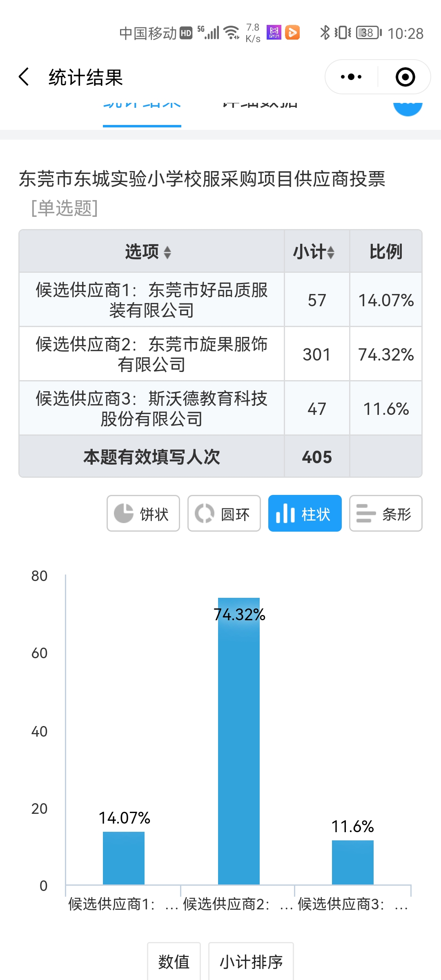Screen dimensions: 441x980
Task: Switch chart to 圆环 donut view
Action: [224, 514]
